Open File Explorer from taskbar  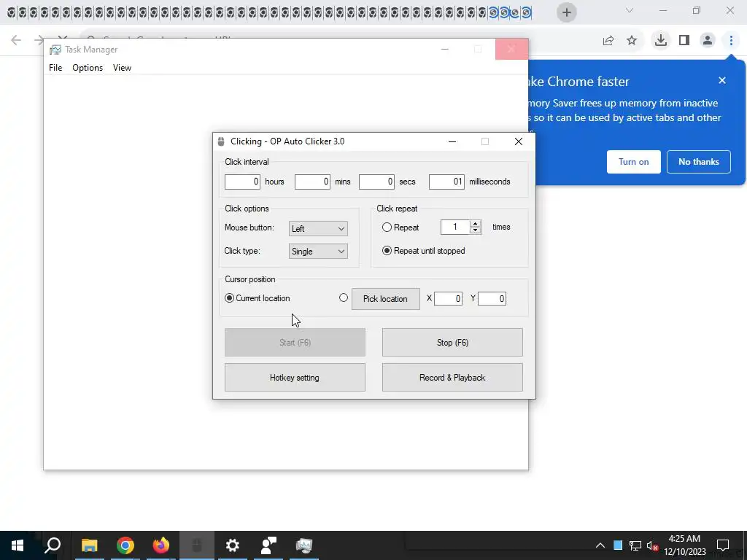point(89,545)
